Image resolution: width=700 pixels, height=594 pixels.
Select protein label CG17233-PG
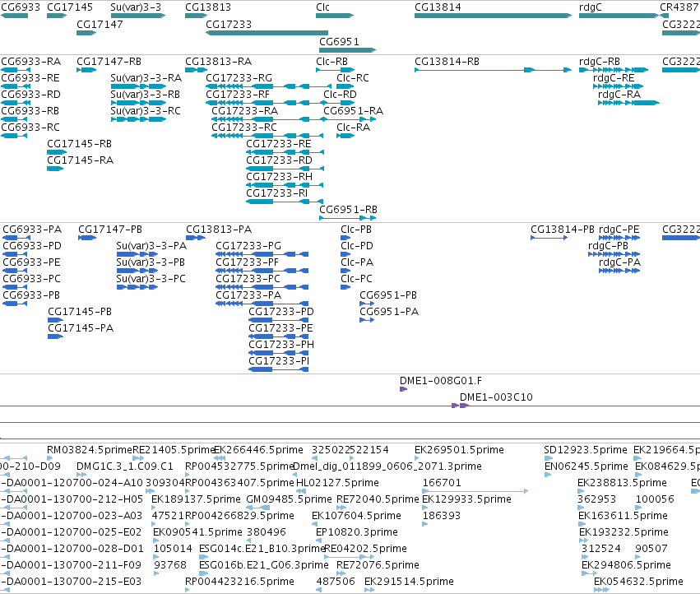tap(248, 246)
